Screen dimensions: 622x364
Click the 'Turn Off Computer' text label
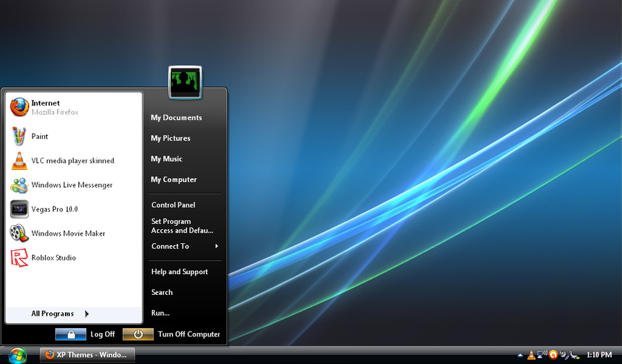[x=189, y=334]
